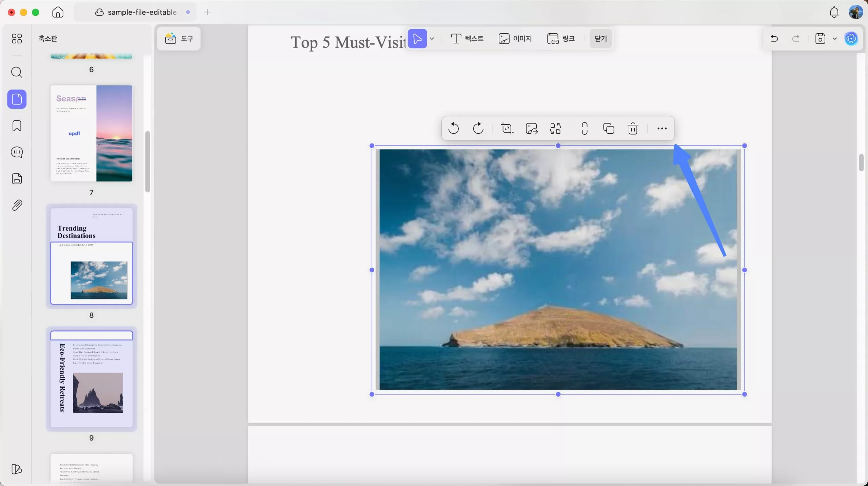
Task: Select the page thumbnails panel icon
Action: click(17, 99)
